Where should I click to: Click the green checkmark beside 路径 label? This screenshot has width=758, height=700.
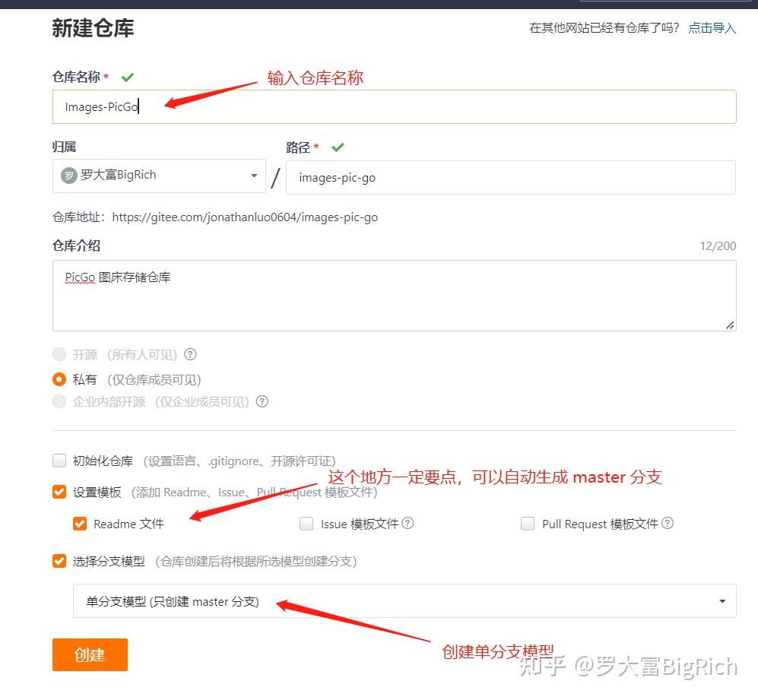click(x=338, y=147)
